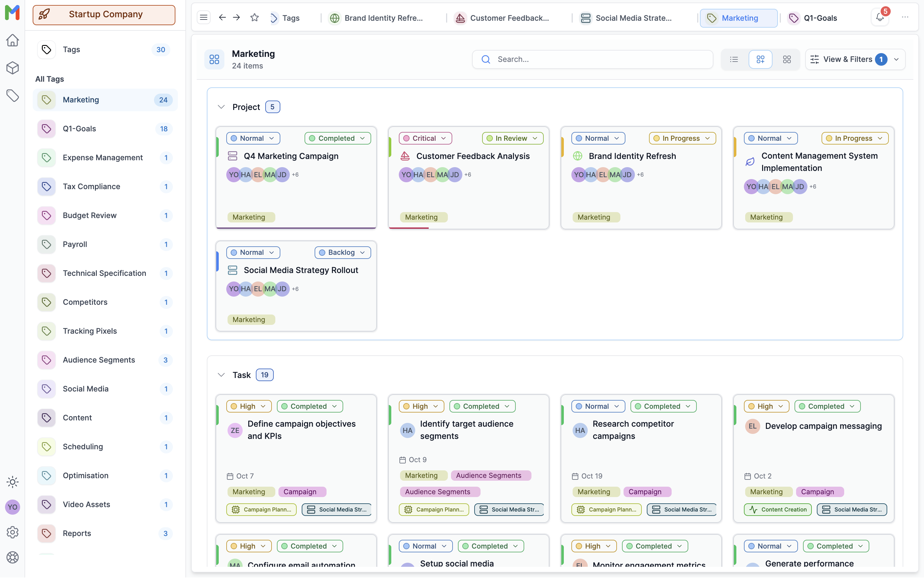
Task: Open settings gear in left rail
Action: tap(12, 532)
